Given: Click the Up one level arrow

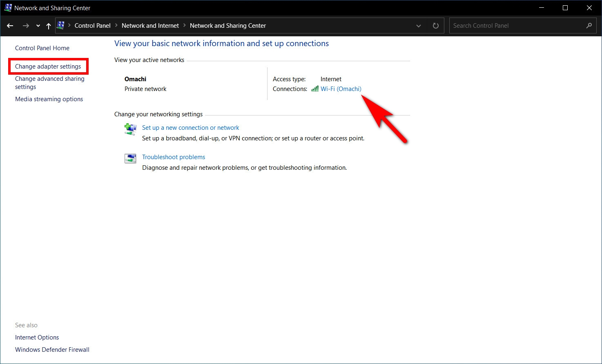Looking at the screenshot, I should pyautogui.click(x=49, y=26).
